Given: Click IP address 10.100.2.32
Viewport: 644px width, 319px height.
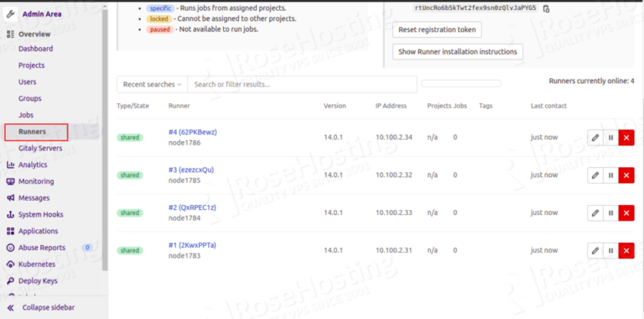Looking at the screenshot, I should tap(394, 175).
